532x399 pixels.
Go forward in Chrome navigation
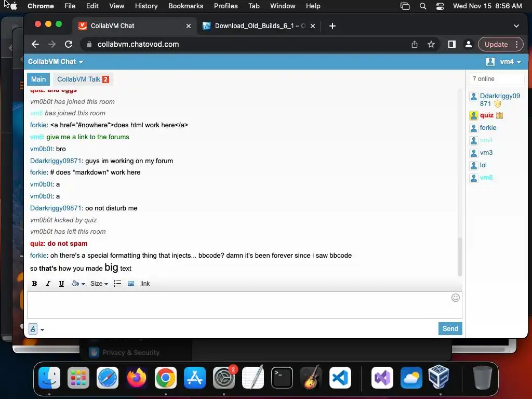point(52,45)
